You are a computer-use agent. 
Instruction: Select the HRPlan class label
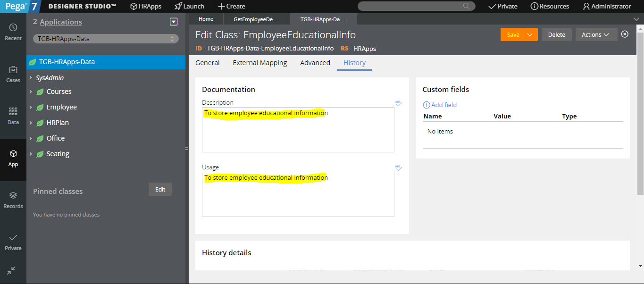(58, 123)
